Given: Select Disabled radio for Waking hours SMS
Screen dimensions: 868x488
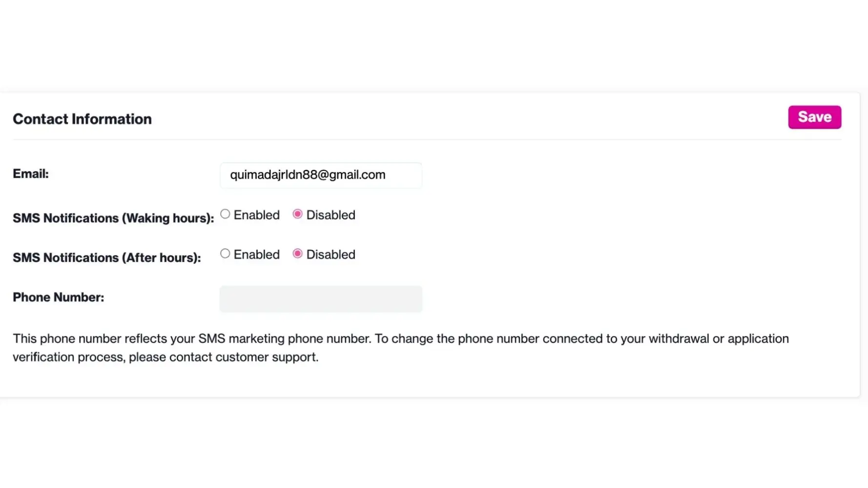Looking at the screenshot, I should [297, 214].
